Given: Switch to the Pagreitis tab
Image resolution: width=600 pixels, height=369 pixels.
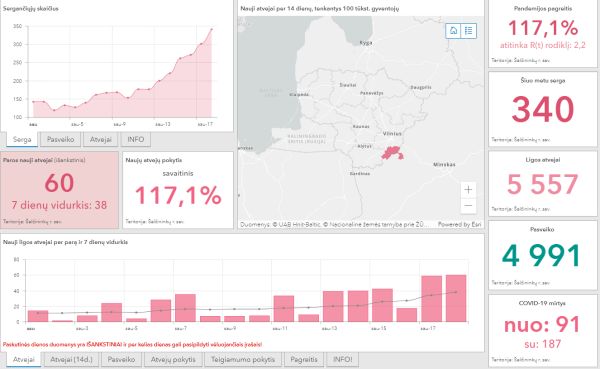Looking at the screenshot, I should point(304,359).
